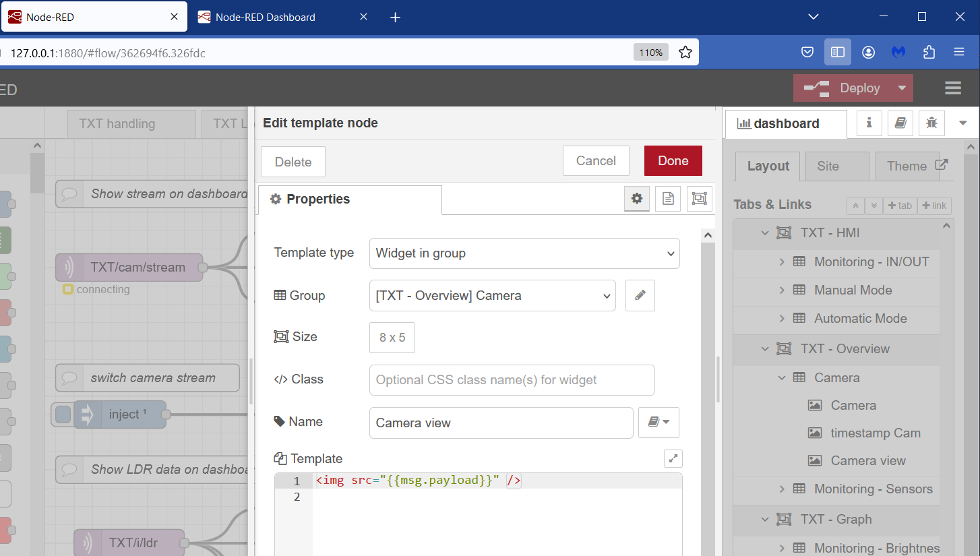This screenshot has height=556, width=980.
Task: Collapse the TXT - Graph tab
Action: pyautogui.click(x=765, y=520)
